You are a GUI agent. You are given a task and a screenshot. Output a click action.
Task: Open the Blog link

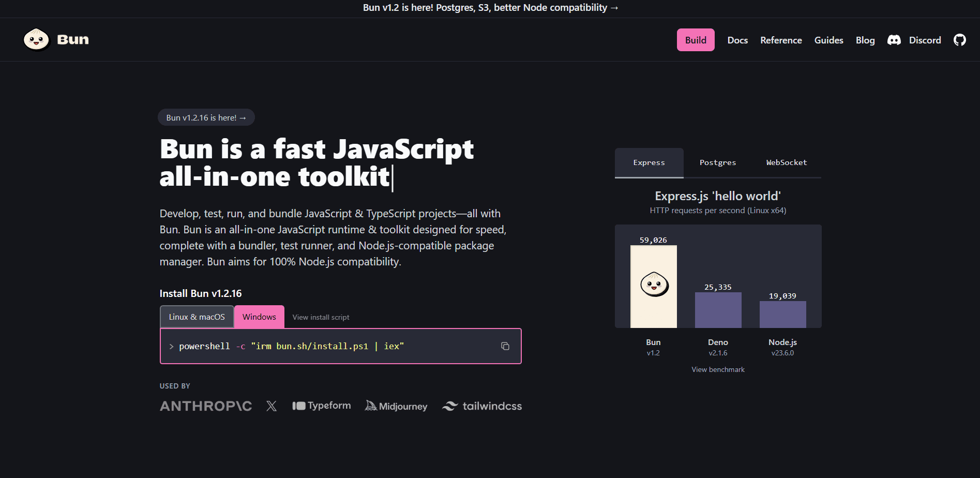pyautogui.click(x=865, y=40)
